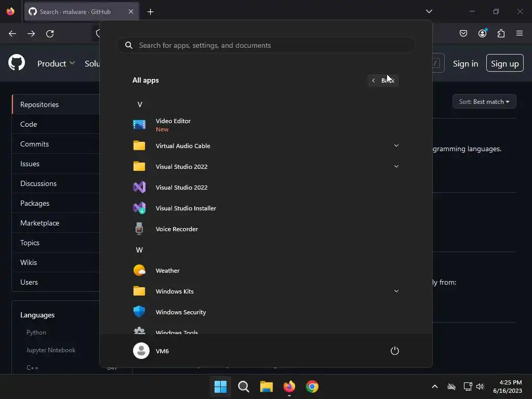The height and width of the screenshot is (399, 532).
Task: Click the network tray icon
Action: [468, 387]
